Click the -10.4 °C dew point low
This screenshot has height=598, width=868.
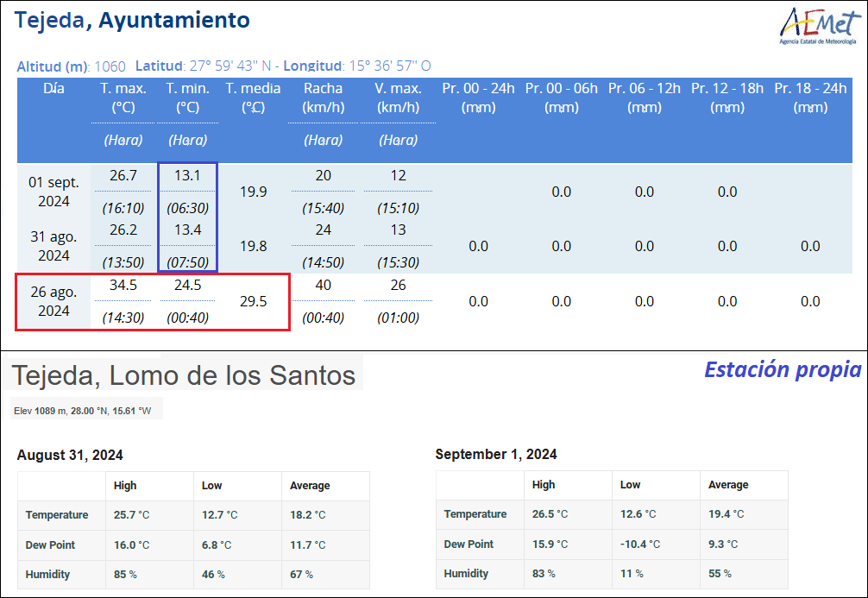[640, 544]
